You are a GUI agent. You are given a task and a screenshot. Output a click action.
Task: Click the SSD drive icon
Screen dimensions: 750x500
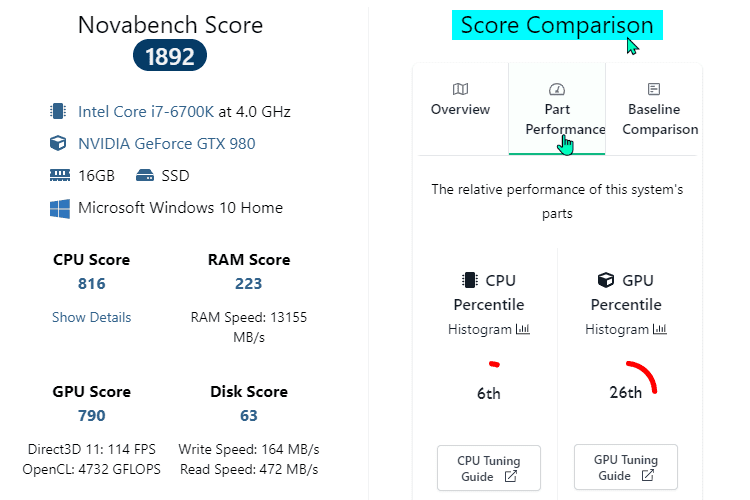144,176
